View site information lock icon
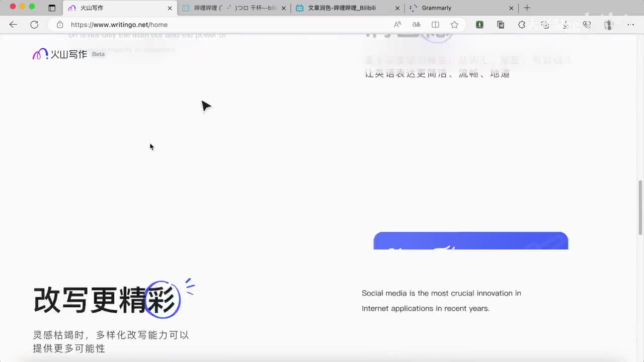Screen dimensions: 644x362 tap(60, 25)
